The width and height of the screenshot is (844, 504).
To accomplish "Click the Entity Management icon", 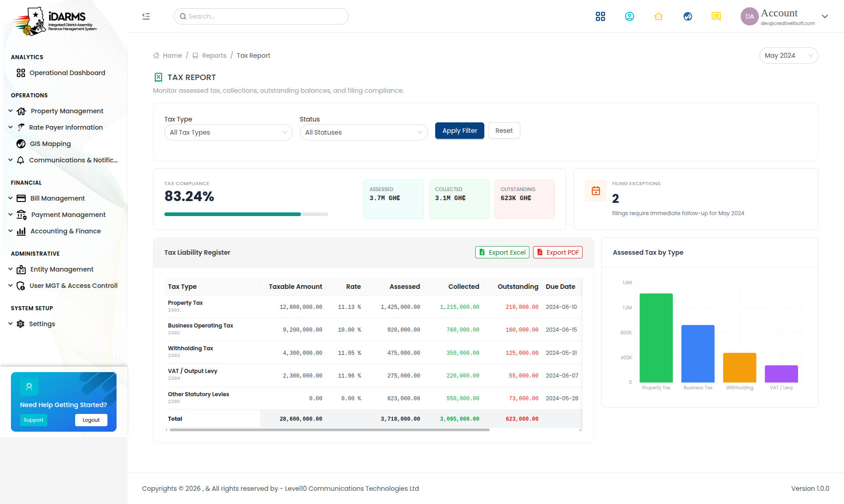I will 21,269.
